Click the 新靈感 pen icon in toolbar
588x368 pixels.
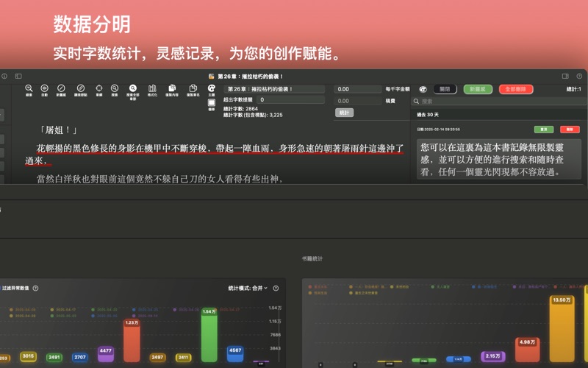61,88
